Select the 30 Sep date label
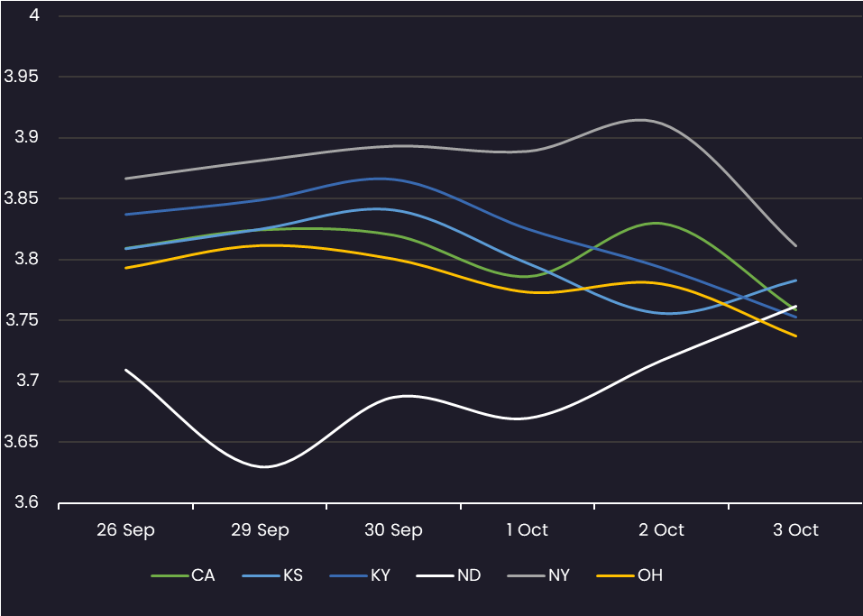 click(393, 530)
